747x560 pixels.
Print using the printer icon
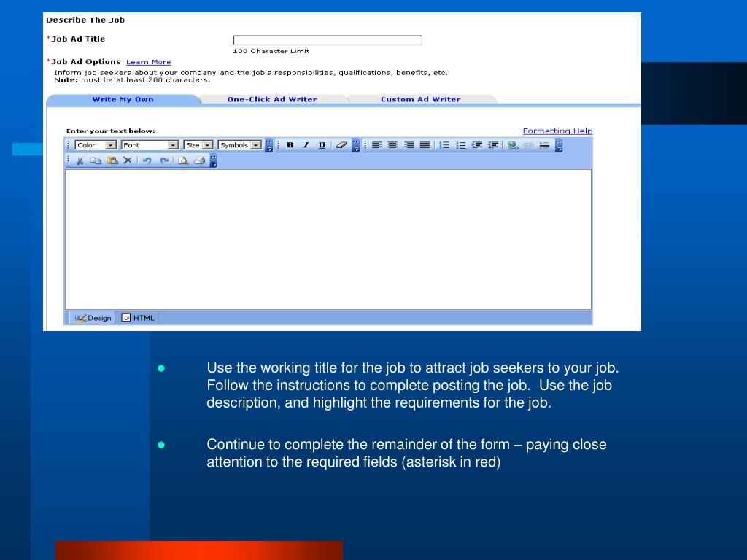tap(200, 161)
